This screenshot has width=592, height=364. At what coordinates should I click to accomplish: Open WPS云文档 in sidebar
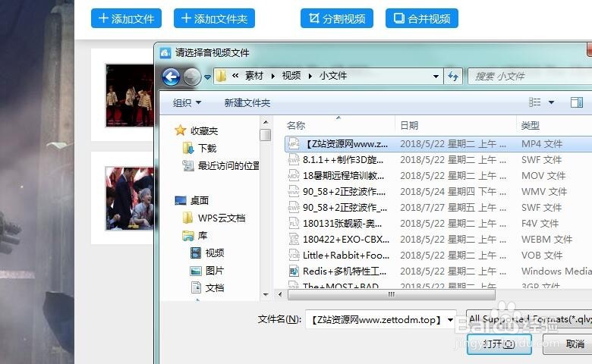(214, 218)
